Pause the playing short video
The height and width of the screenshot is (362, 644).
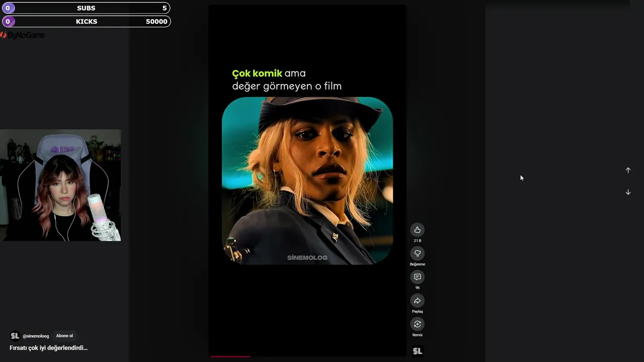tap(307, 180)
